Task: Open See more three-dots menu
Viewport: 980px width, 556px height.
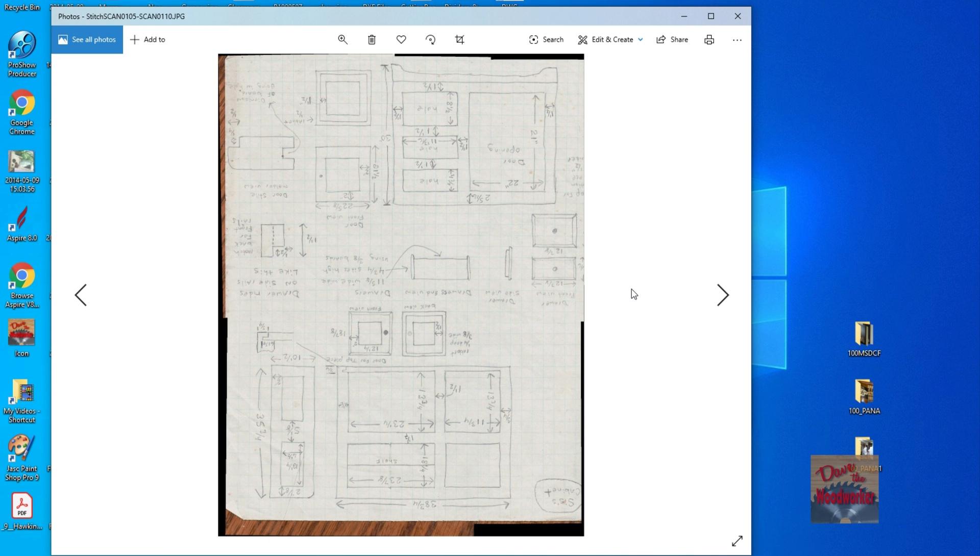Action: pyautogui.click(x=737, y=40)
